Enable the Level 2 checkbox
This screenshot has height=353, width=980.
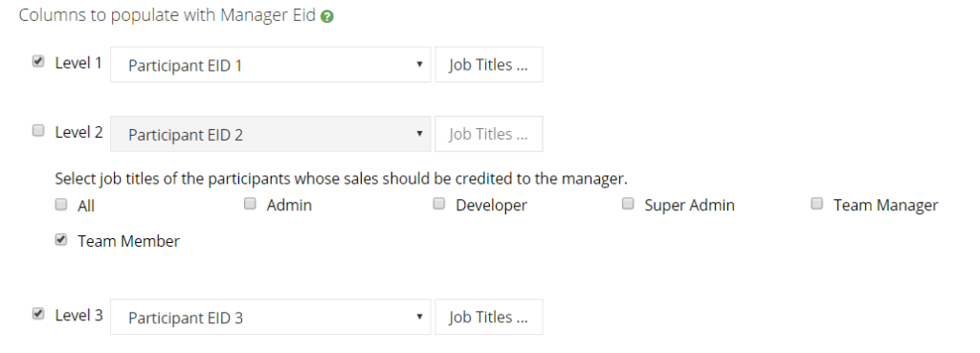[x=38, y=130]
